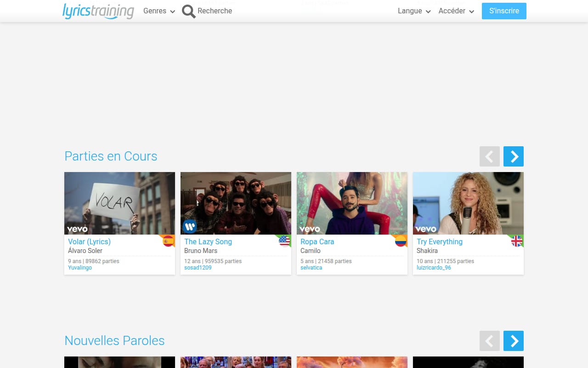Visit user selvatica's profile link

(x=311, y=268)
